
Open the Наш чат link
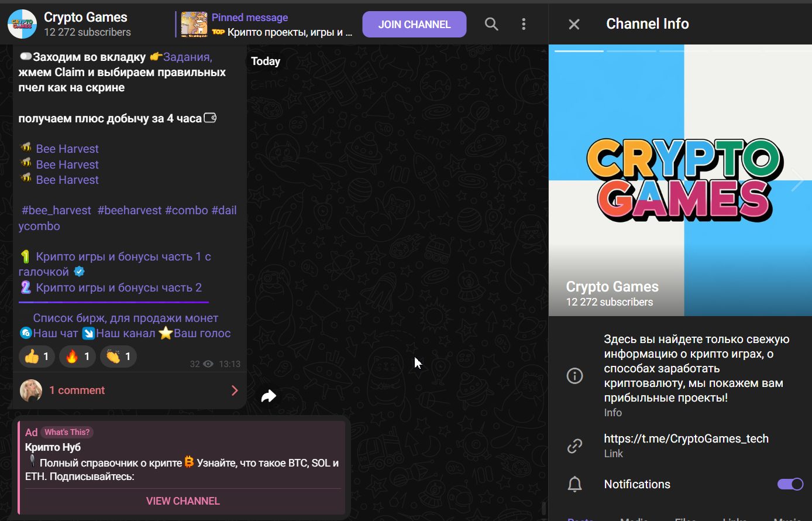55,334
